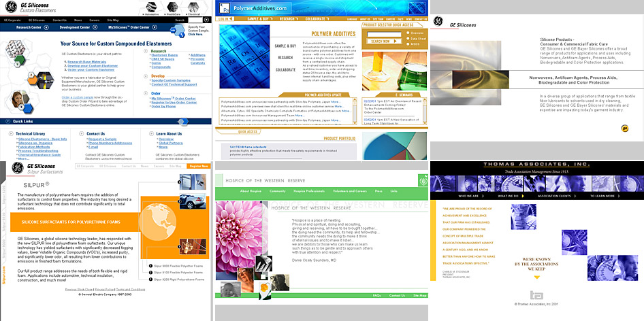Open the About Hospice menu item
644x321 pixels.
pos(251,191)
